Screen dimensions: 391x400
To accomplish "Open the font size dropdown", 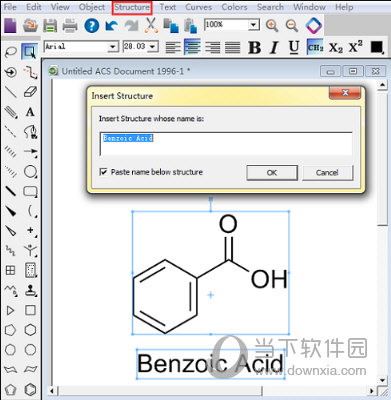I will [153, 47].
